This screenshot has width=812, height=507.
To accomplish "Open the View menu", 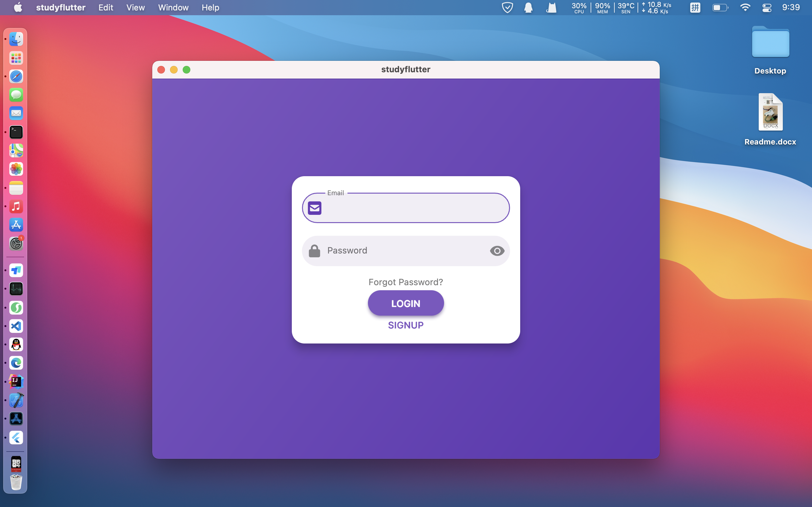I will (x=135, y=7).
